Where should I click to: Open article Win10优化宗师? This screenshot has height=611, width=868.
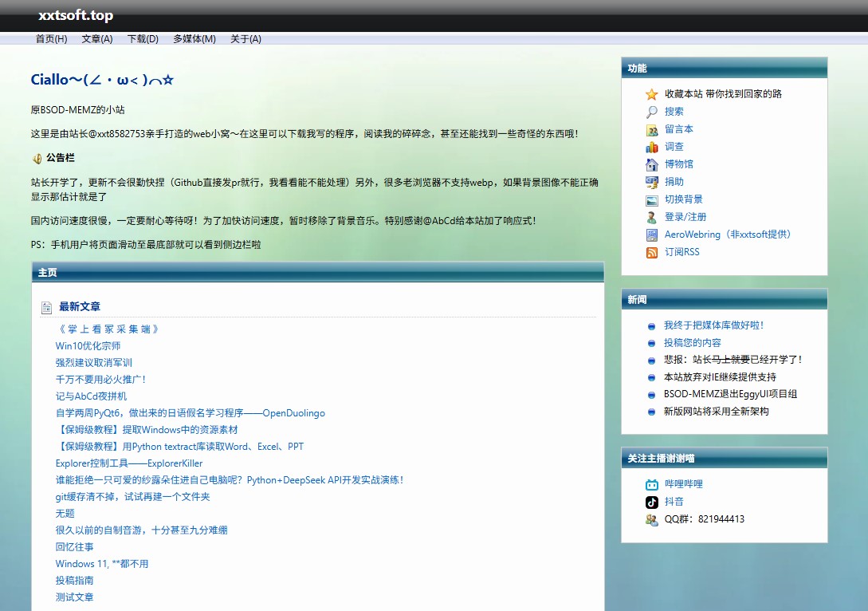pos(88,345)
